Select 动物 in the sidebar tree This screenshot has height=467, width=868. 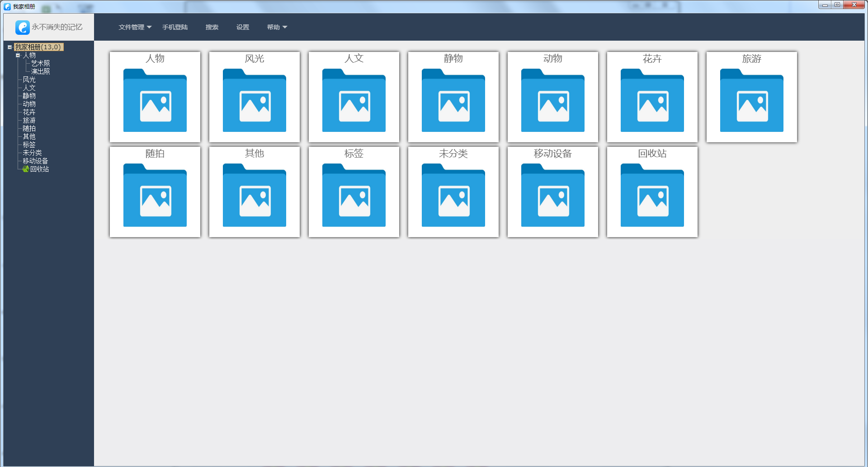point(29,104)
